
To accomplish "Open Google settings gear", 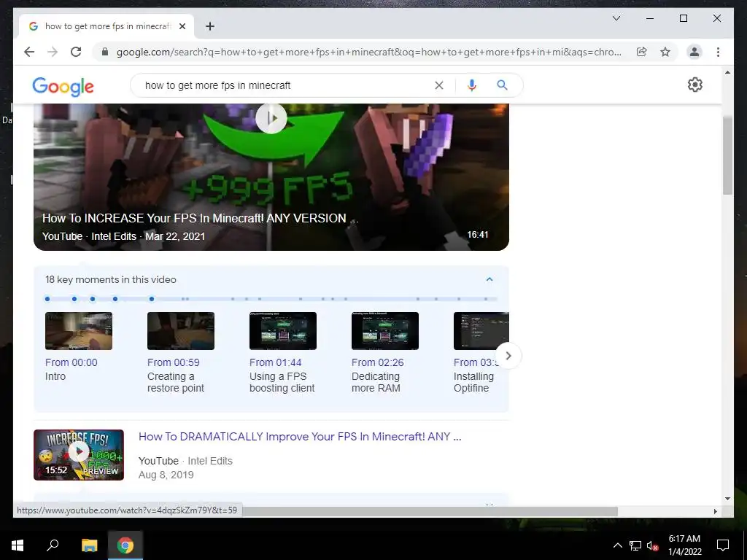I will coord(695,85).
